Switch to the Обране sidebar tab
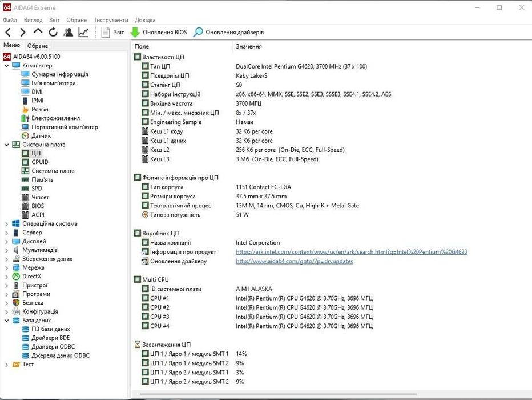 pyautogui.click(x=38, y=46)
